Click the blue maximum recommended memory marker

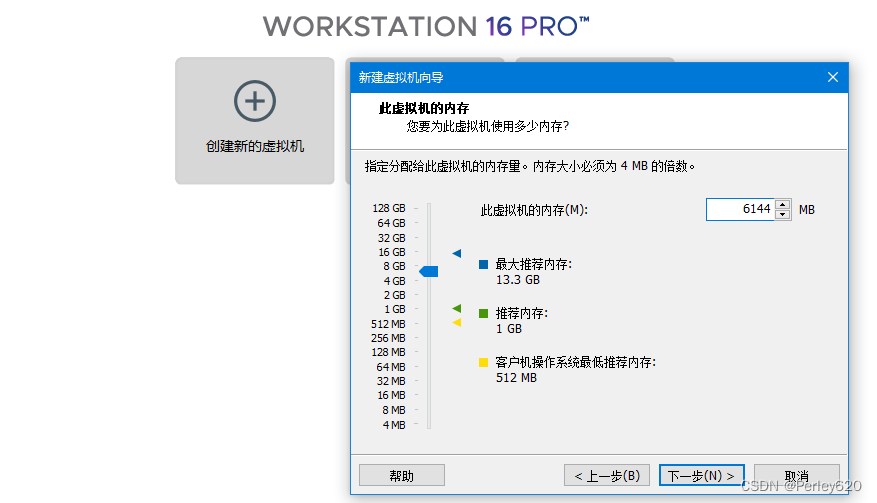click(457, 253)
